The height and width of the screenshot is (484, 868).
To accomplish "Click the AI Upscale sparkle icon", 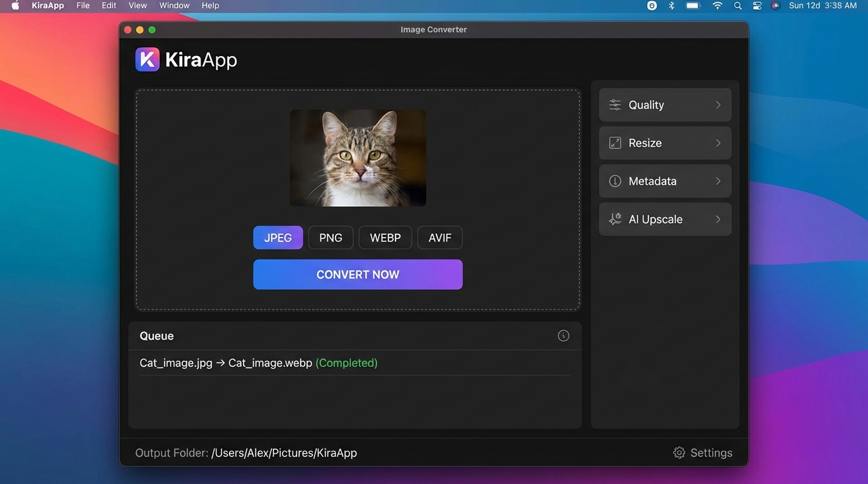I will pos(614,219).
